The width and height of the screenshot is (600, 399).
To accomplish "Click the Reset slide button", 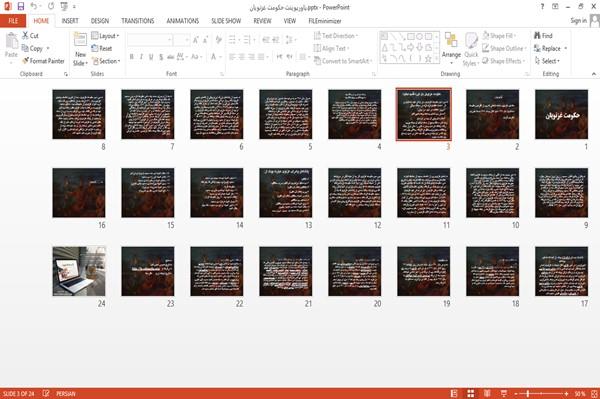I will [102, 48].
